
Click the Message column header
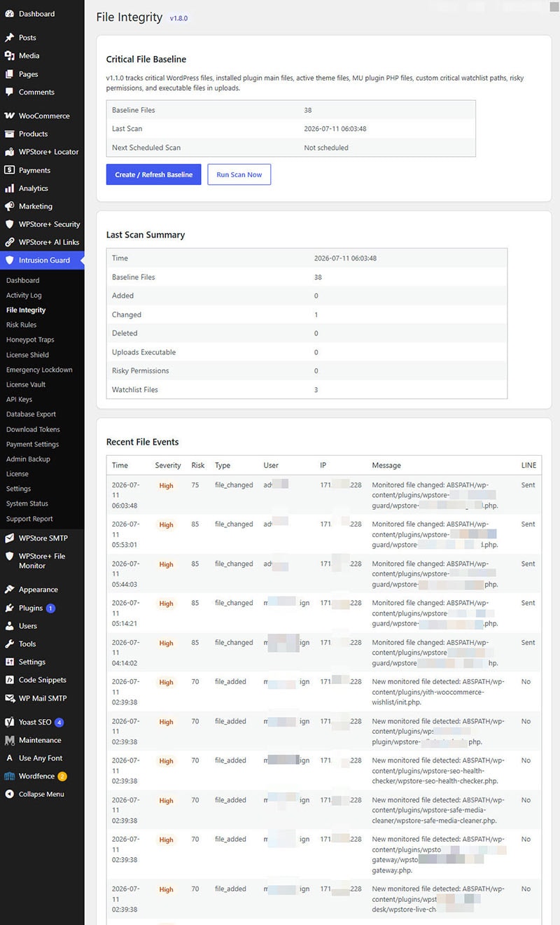click(x=386, y=466)
